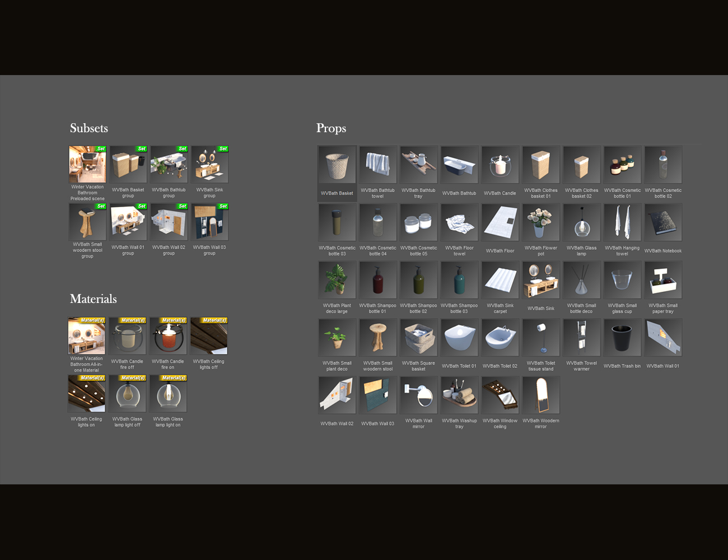This screenshot has width=728, height=560.
Task: Choose the WVBath Window ceiling prop
Action: (500, 395)
